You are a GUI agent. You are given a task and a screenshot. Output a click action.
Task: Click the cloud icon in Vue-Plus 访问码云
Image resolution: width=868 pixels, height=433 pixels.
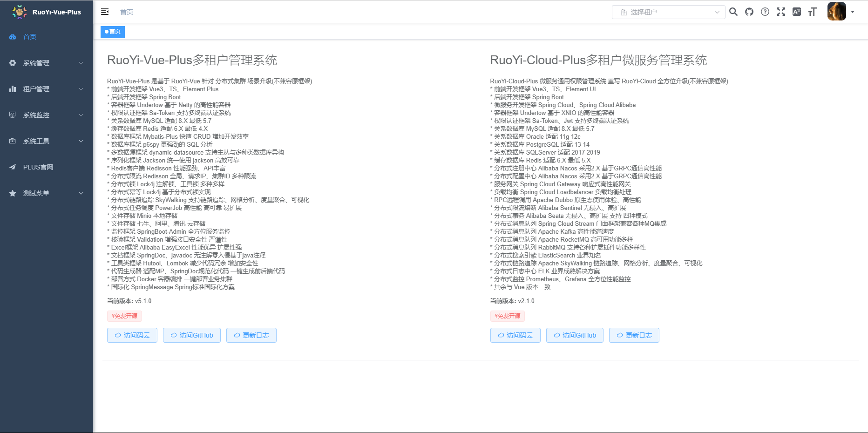118,335
